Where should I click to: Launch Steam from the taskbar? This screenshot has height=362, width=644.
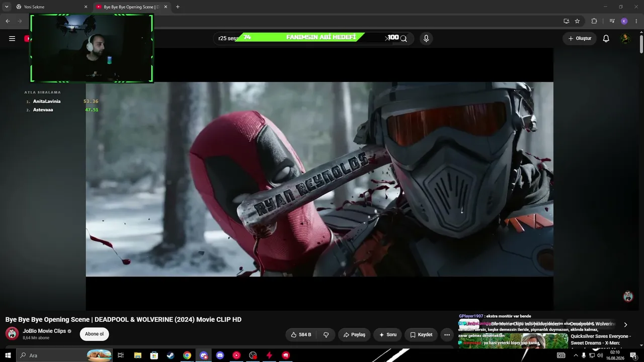171,355
